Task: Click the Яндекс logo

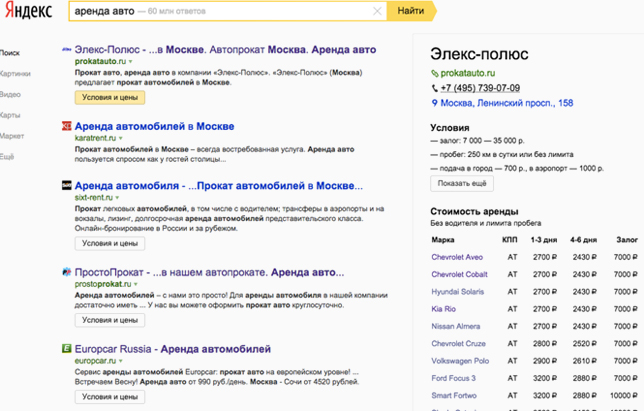Action: point(28,11)
